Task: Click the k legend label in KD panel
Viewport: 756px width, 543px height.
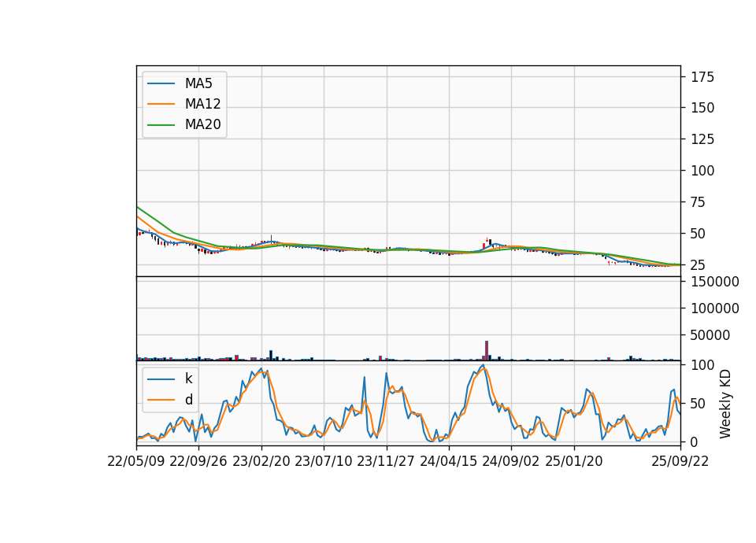Action: click(188, 379)
